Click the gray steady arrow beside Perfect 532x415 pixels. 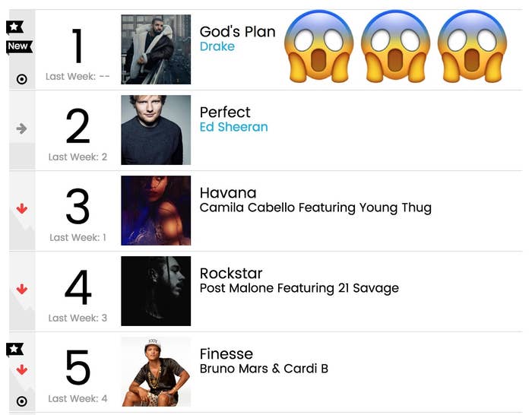tap(22, 128)
